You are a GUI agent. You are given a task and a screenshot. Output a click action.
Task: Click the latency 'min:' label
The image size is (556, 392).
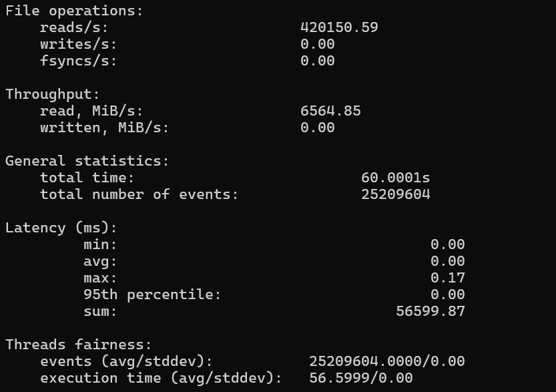click(100, 244)
